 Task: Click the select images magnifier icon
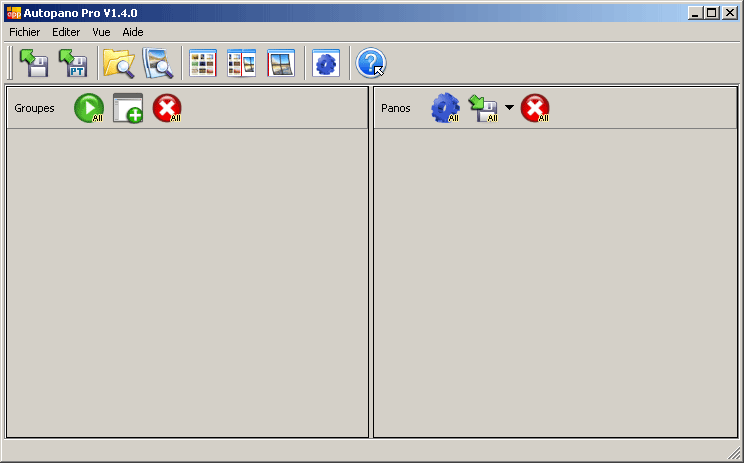pyautogui.click(x=158, y=63)
